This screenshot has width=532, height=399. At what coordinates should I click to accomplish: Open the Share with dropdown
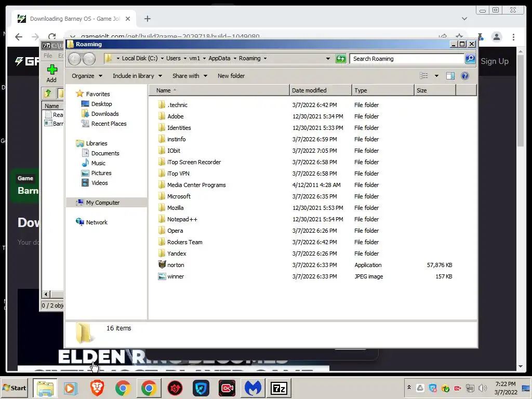tap(190, 76)
